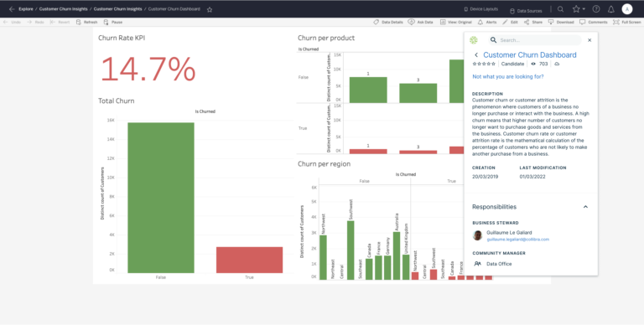Open View: Original menu
Image resolution: width=644 pixels, height=325 pixels.
tap(456, 22)
